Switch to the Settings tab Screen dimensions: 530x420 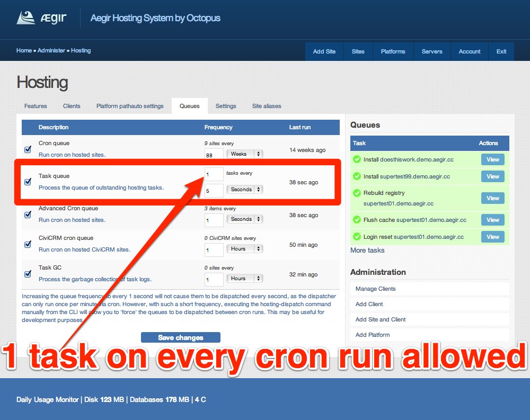[226, 106]
